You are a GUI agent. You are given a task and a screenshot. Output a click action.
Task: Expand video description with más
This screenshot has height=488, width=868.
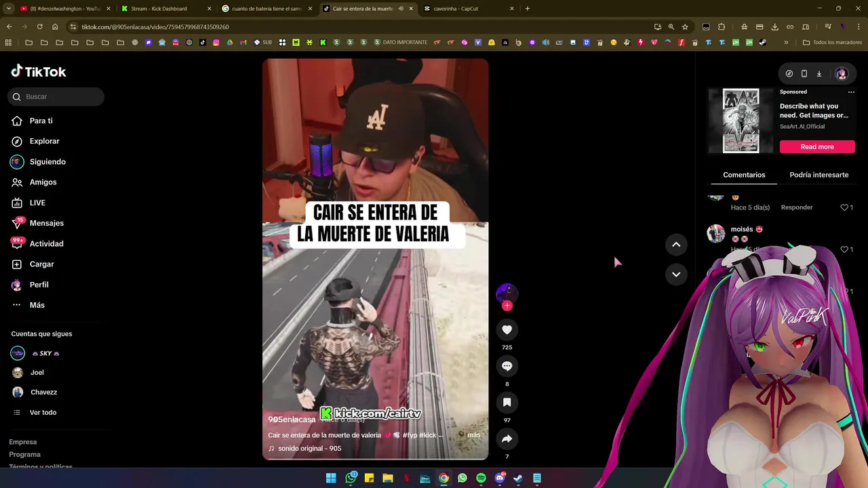click(473, 435)
